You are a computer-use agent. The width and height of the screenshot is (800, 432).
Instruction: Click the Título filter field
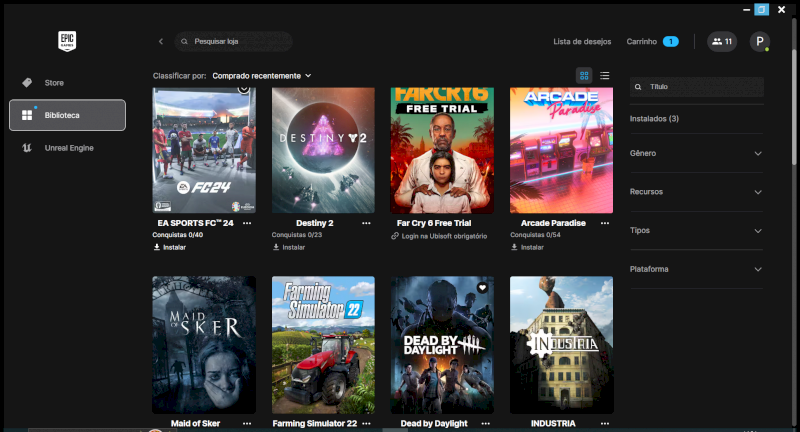coord(696,87)
